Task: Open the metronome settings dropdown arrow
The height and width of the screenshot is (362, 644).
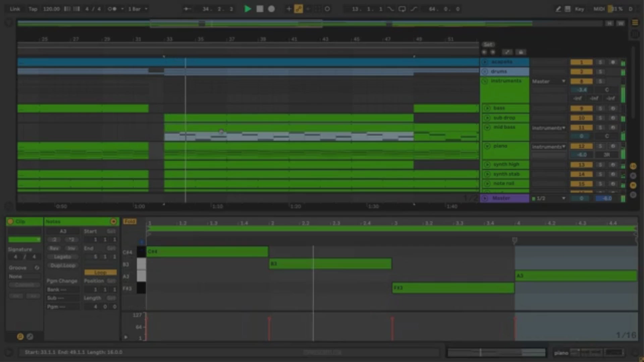Action: coord(122,9)
